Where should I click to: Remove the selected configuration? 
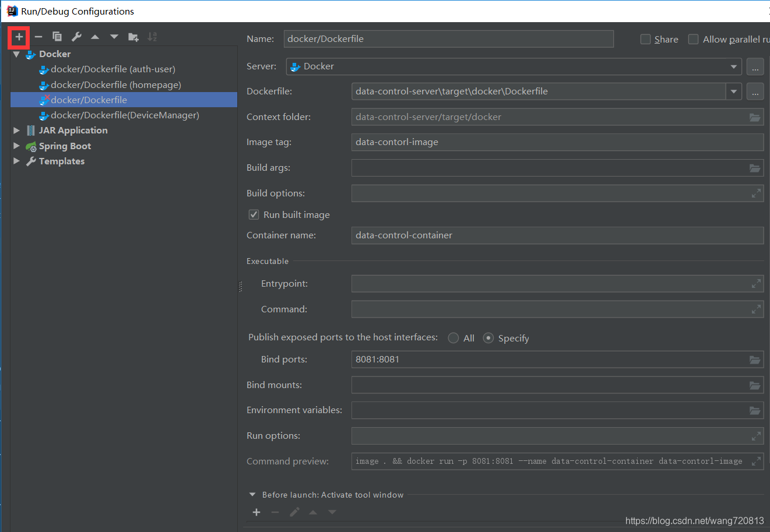coord(38,37)
